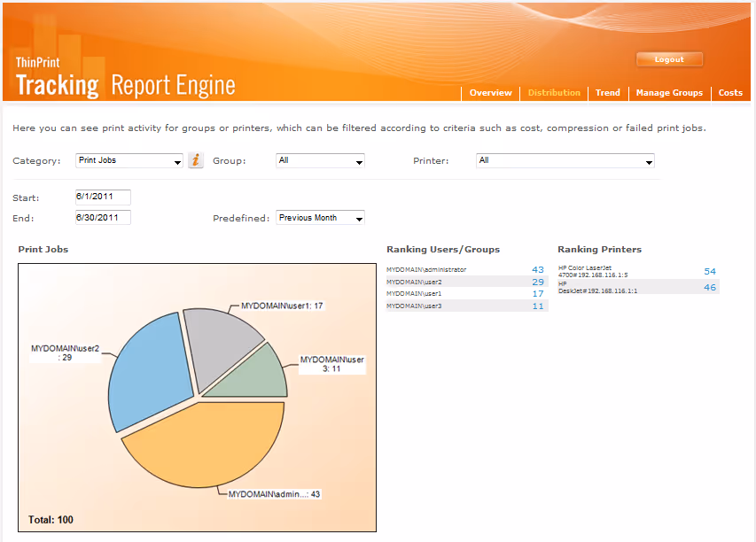Click the End date field showing 6/30/2011
The width and height of the screenshot is (756, 542).
pos(102,217)
